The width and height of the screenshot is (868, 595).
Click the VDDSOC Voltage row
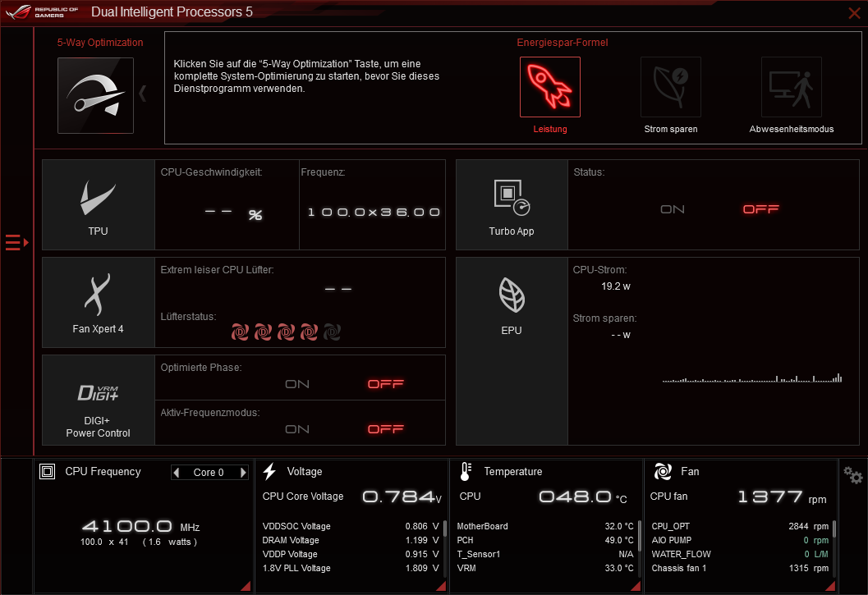point(351,526)
